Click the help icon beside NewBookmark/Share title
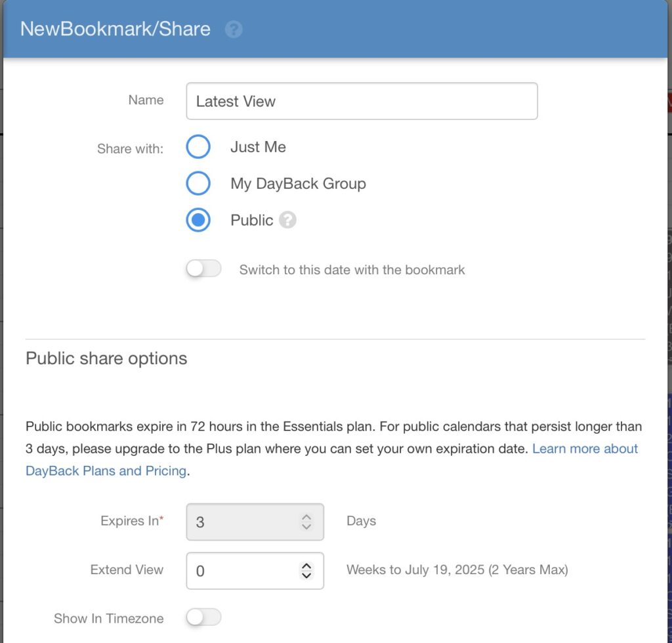672x643 pixels. coord(234,30)
